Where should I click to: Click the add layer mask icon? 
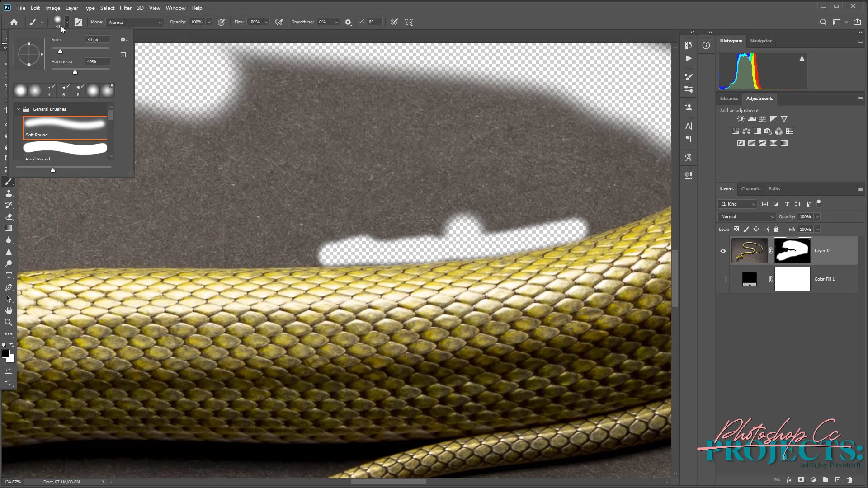pos(801,480)
